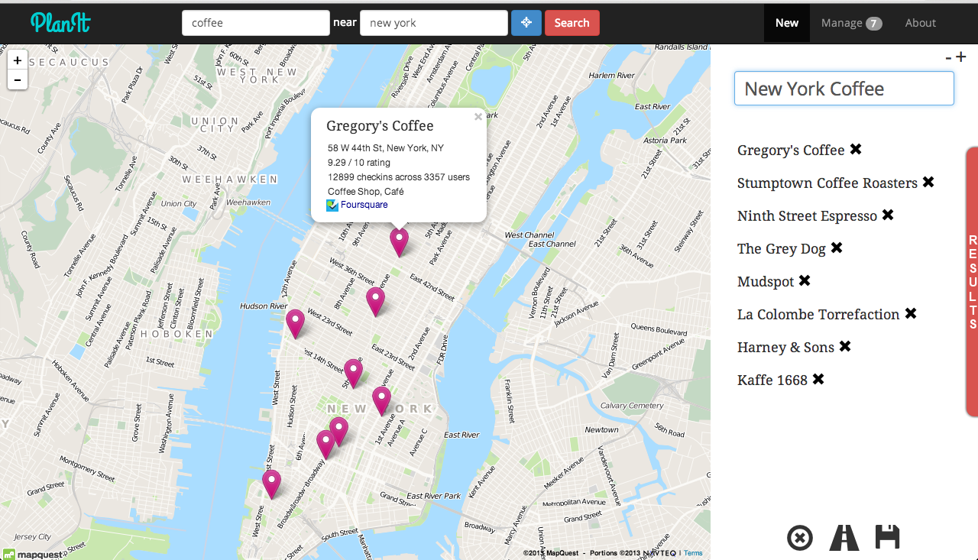
Task: Remove Stumptown Coffee Roasters from the list
Action: tap(928, 183)
